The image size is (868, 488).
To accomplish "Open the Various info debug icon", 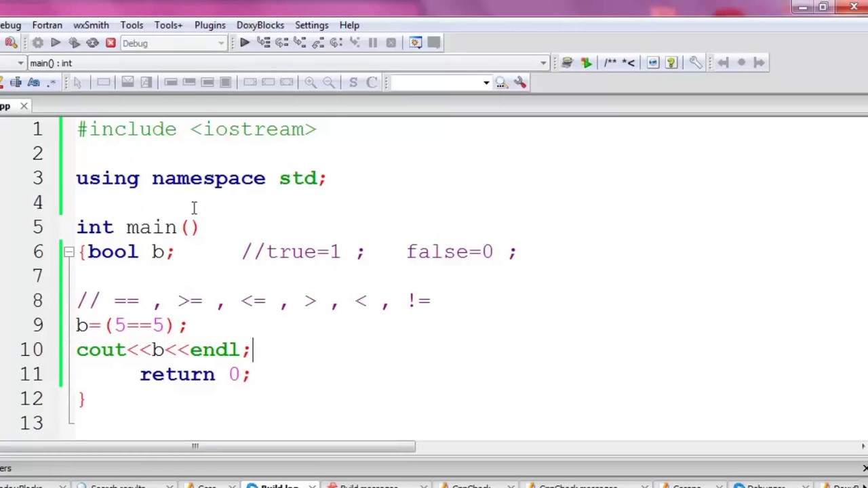I will point(434,43).
